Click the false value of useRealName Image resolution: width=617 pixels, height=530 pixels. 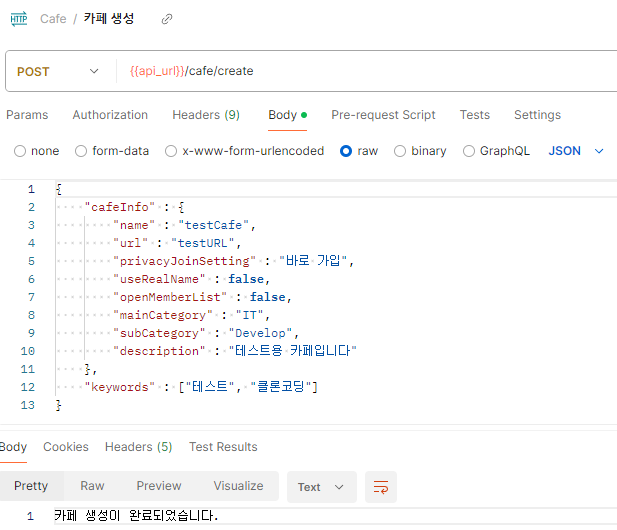(x=246, y=279)
